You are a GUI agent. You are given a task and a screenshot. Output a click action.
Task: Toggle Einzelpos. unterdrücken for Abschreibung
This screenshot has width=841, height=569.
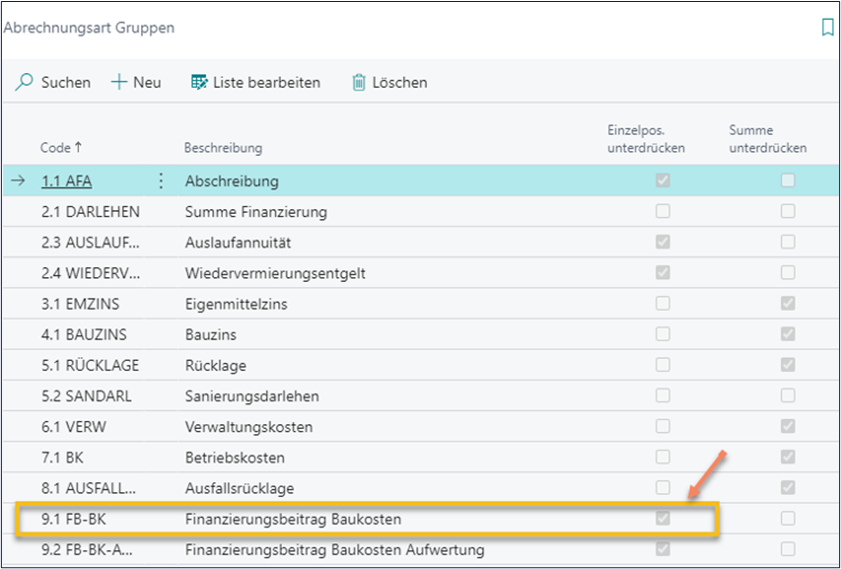(663, 181)
